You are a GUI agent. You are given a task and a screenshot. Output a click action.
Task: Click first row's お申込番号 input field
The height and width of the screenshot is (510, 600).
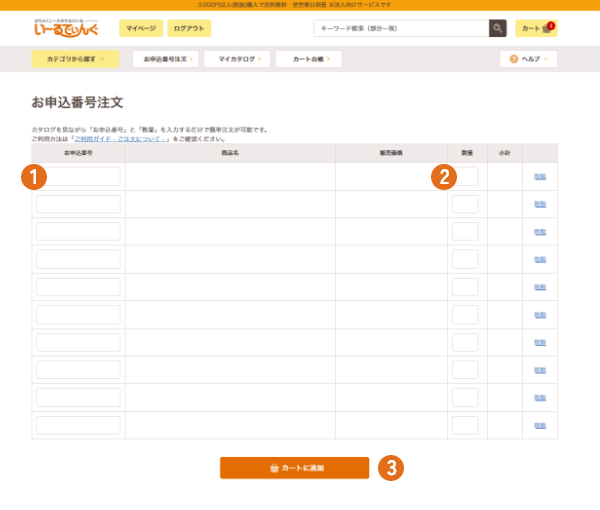[79, 176]
